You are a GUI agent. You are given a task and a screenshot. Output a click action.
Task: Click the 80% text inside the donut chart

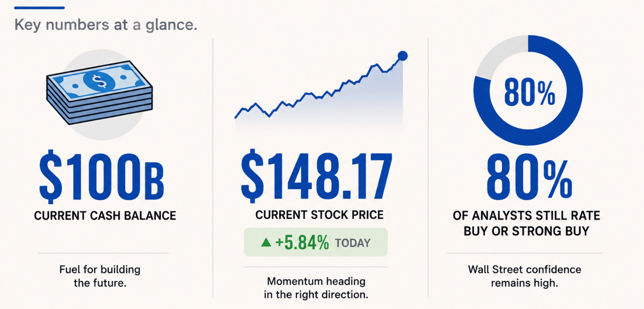click(530, 92)
